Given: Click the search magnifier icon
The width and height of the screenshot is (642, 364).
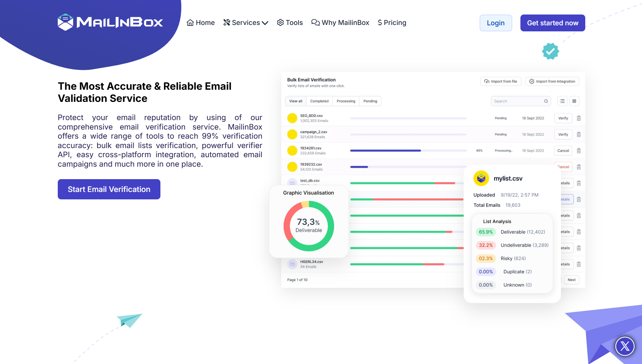Looking at the screenshot, I should (x=546, y=101).
